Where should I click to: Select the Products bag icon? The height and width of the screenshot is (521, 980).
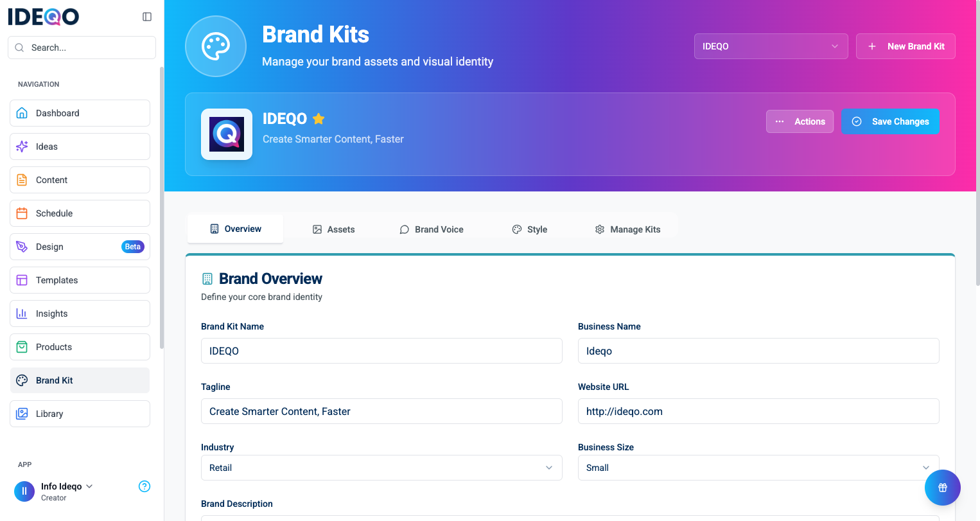(22, 346)
